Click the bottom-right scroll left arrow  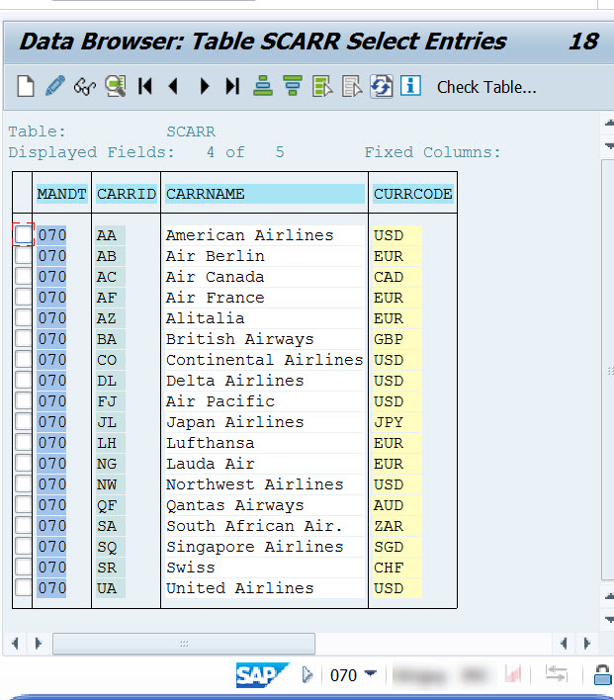pyautogui.click(x=564, y=644)
